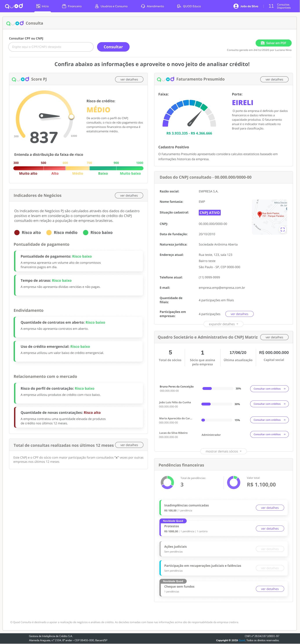The width and height of the screenshot is (300, 644).
Task: Open the QUOD Educa menu
Action: point(189,6)
